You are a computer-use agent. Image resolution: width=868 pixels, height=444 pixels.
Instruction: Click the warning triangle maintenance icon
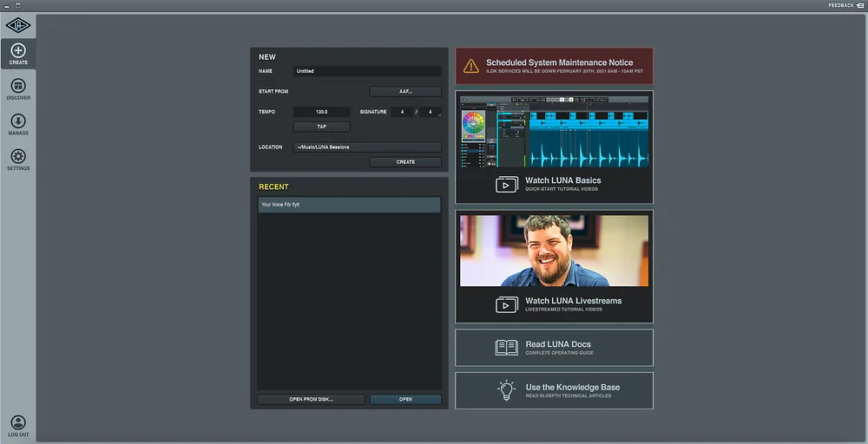(471, 66)
